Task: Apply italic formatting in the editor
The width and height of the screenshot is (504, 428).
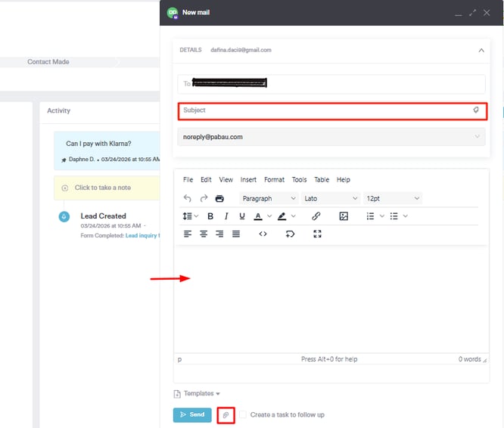Action: 226,216
